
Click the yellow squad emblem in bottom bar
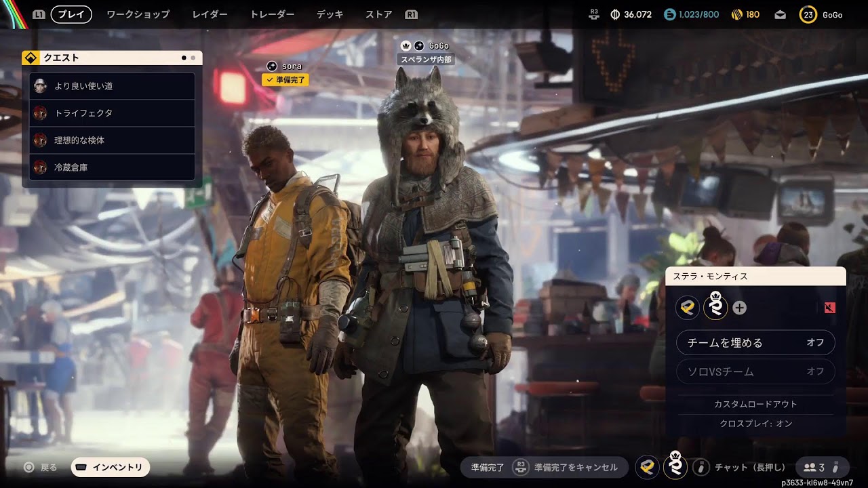tap(648, 467)
